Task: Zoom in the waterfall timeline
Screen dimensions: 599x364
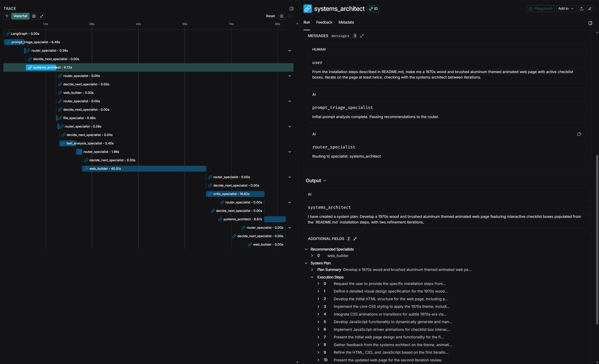Action: pyautogui.click(x=281, y=16)
